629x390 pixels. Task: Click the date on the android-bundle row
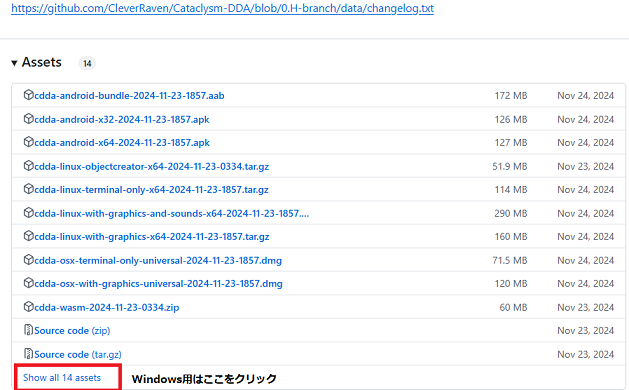pyautogui.click(x=585, y=95)
